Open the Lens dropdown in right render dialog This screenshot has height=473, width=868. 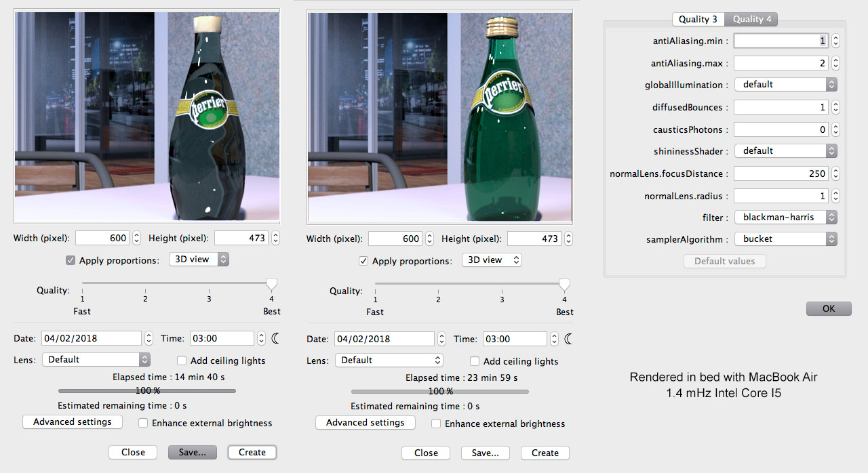(389, 360)
